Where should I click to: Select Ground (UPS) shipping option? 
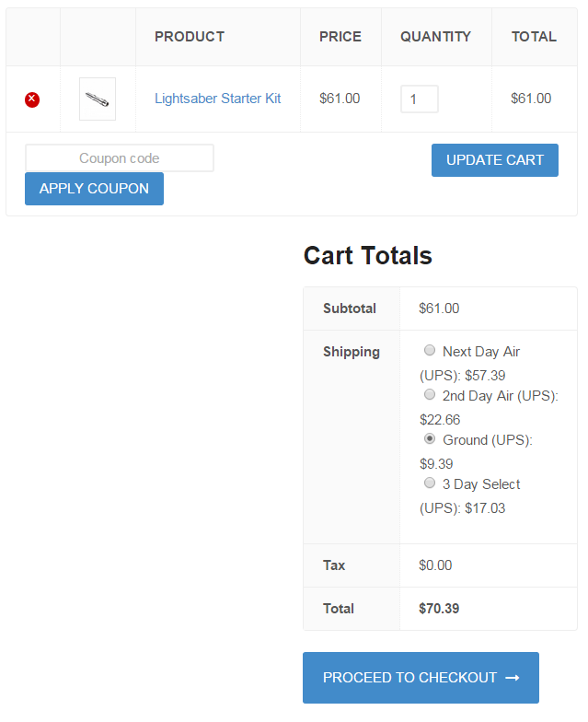click(430, 438)
